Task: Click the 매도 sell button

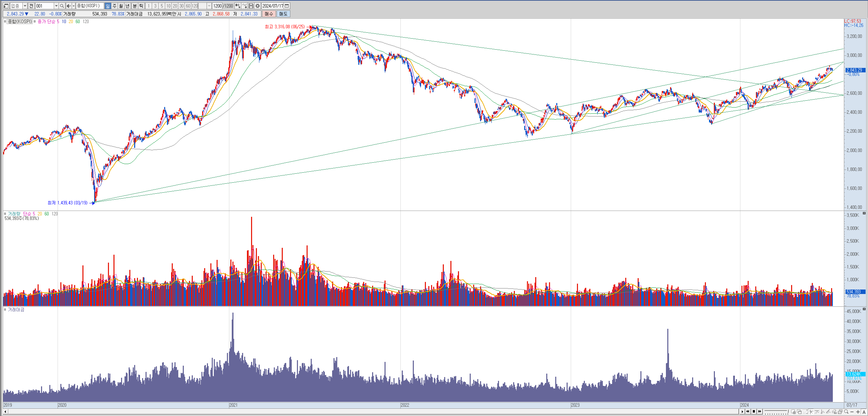Action: point(283,14)
